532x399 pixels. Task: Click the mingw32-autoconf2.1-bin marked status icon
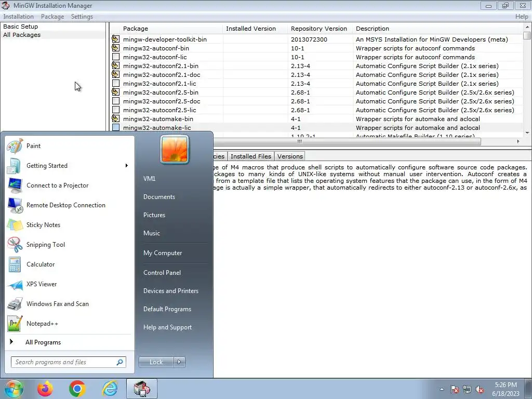[116, 65]
